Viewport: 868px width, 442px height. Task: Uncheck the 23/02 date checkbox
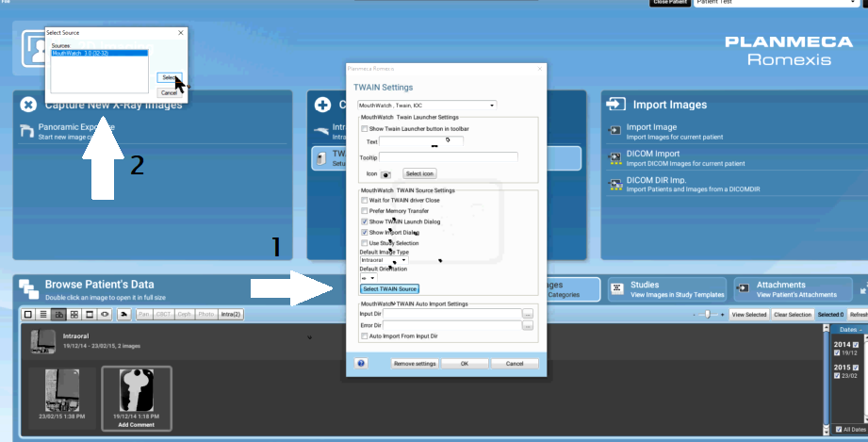click(837, 375)
